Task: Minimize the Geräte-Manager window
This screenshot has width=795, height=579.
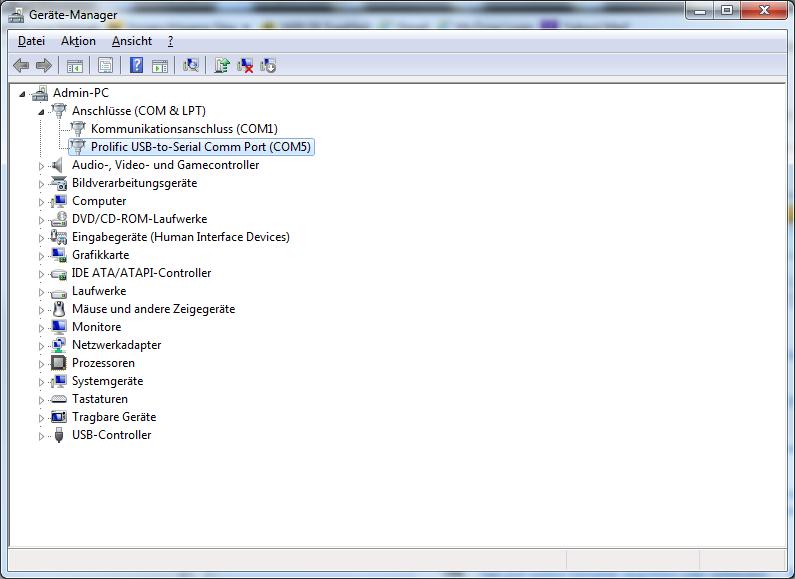Action: click(x=700, y=10)
